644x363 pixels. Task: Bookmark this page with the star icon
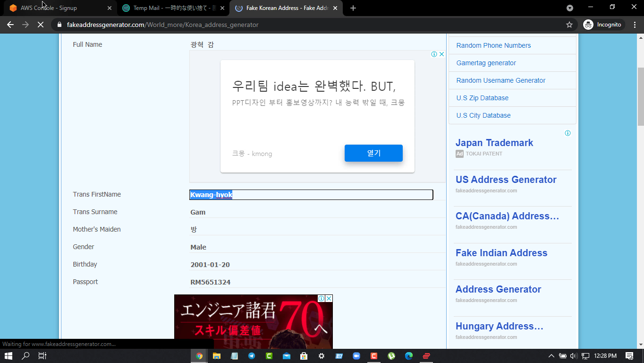tap(569, 25)
